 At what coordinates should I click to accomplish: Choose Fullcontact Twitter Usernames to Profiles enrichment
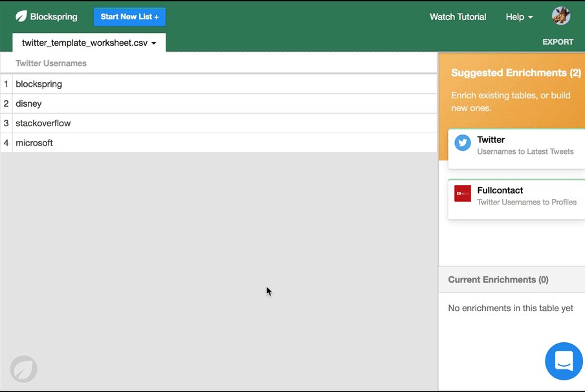click(516, 199)
